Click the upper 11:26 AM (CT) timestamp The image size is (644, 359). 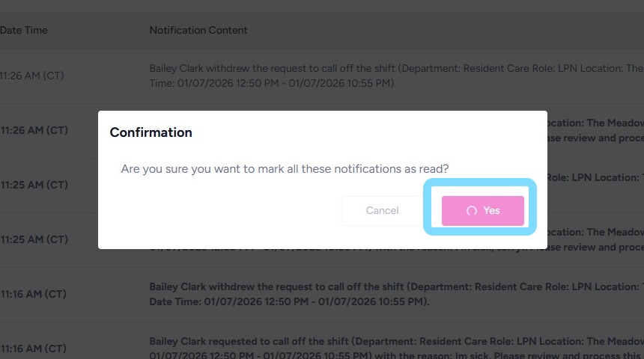[34, 76]
